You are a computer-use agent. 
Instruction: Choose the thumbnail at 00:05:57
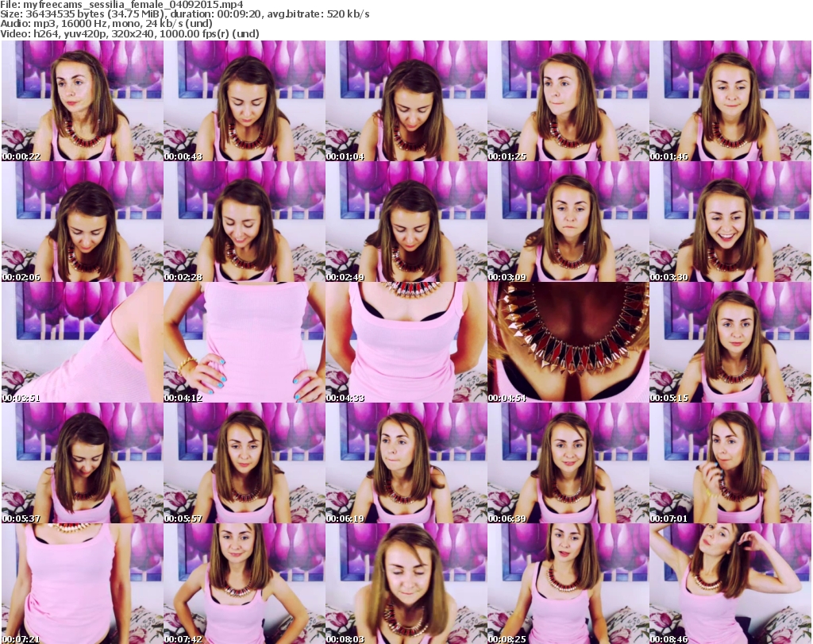pos(245,464)
